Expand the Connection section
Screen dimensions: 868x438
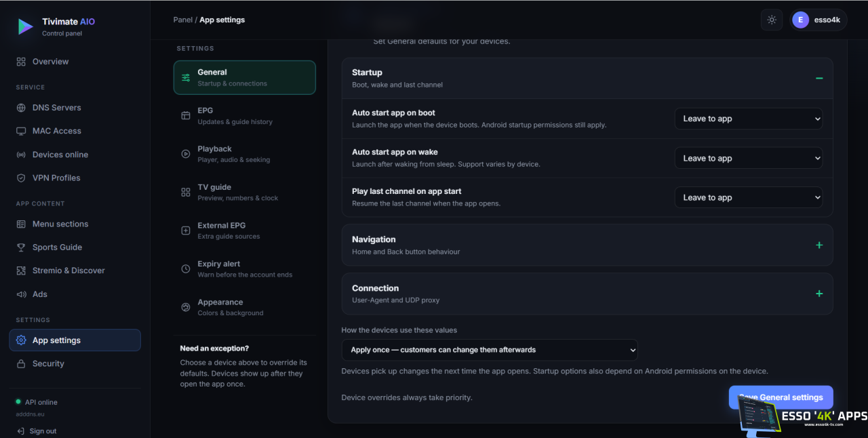[x=819, y=294]
